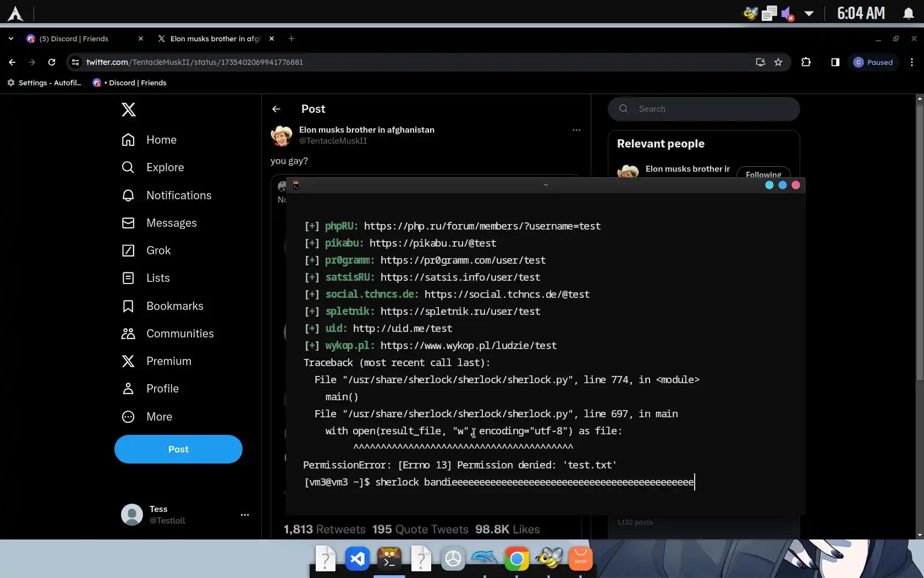
Task: Focus the X Search field
Action: coord(704,109)
